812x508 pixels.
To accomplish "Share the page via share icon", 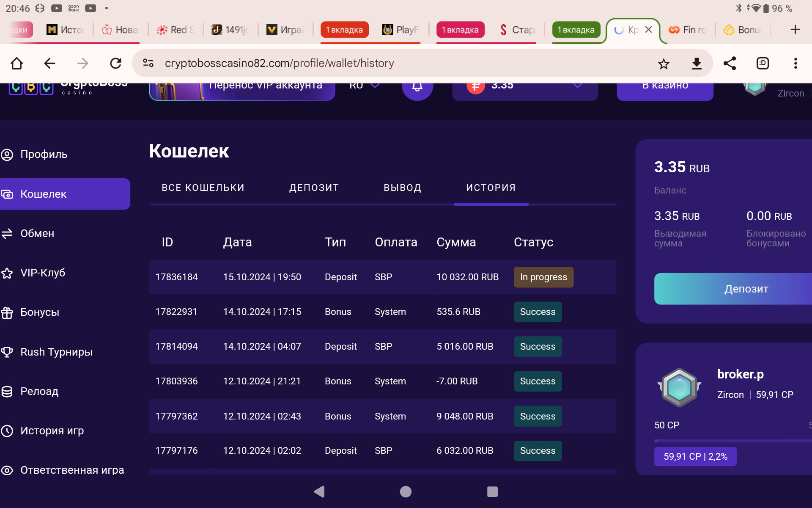I will [730, 63].
